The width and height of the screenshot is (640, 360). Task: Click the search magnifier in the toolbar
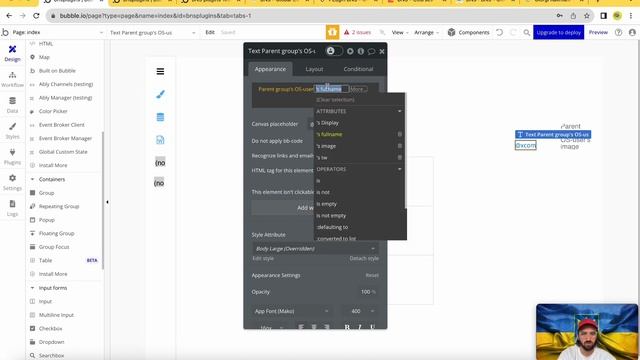click(x=527, y=32)
